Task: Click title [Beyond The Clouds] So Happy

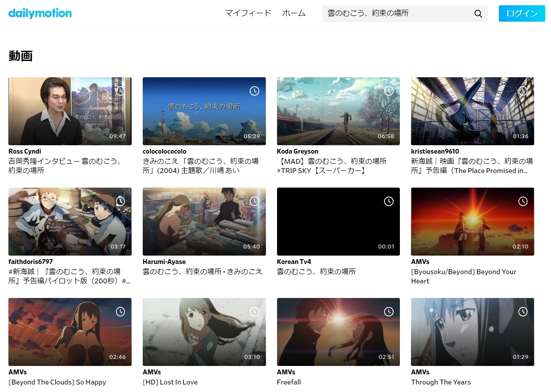Action: tap(57, 382)
